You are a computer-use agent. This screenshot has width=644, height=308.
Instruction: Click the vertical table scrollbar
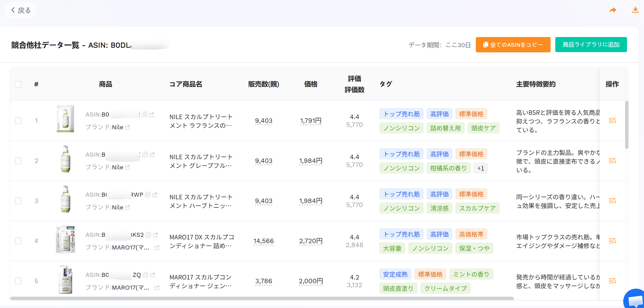pos(627,125)
